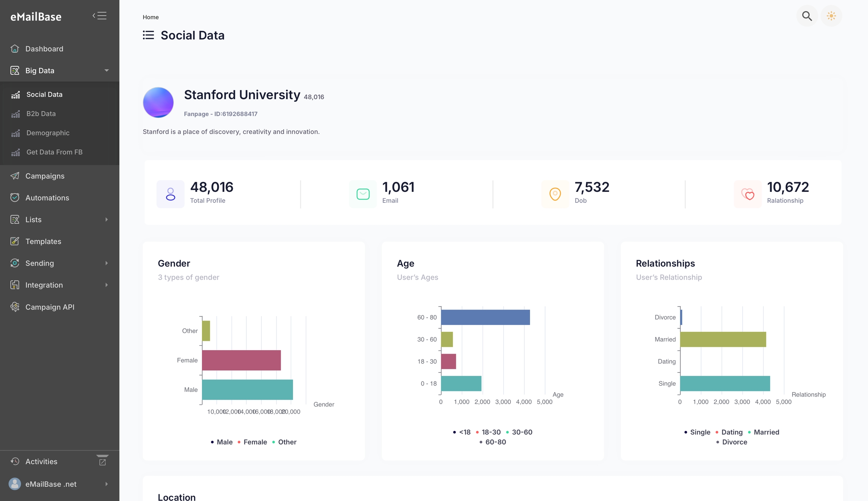This screenshot has width=868, height=501.
Task: Click the list icon beside Social Data title
Action: [x=148, y=35]
